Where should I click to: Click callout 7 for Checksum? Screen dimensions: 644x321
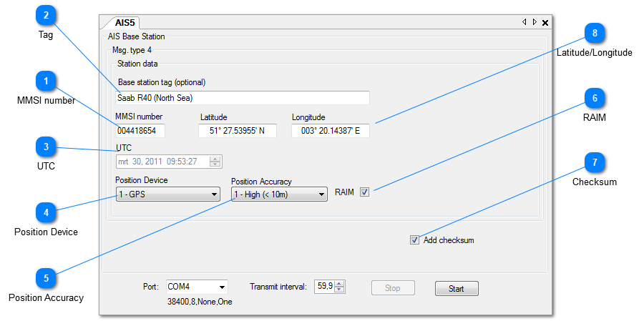(x=594, y=163)
